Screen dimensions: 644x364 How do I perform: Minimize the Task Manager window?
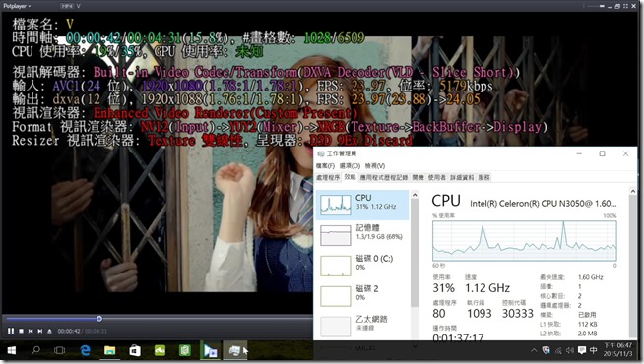(579, 153)
